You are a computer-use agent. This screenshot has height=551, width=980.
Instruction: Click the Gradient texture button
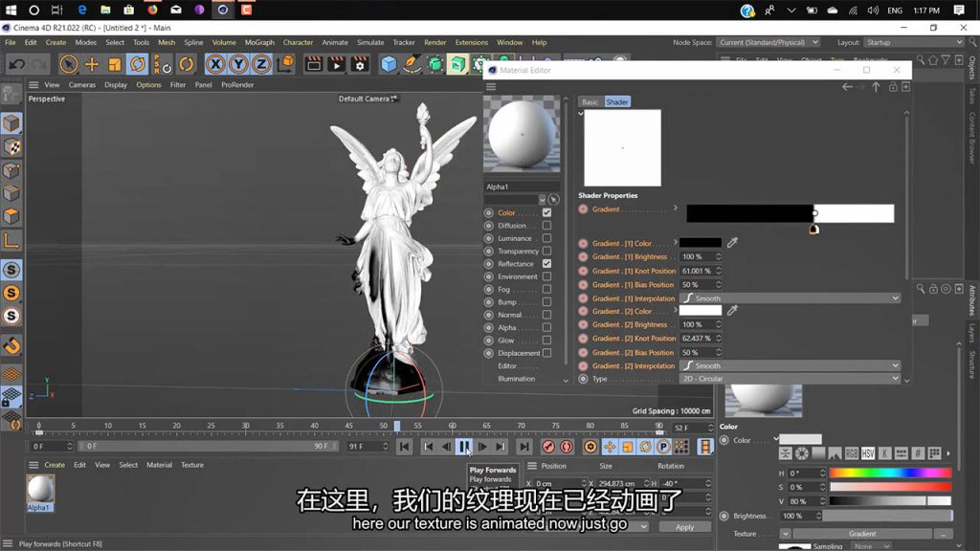(x=862, y=534)
